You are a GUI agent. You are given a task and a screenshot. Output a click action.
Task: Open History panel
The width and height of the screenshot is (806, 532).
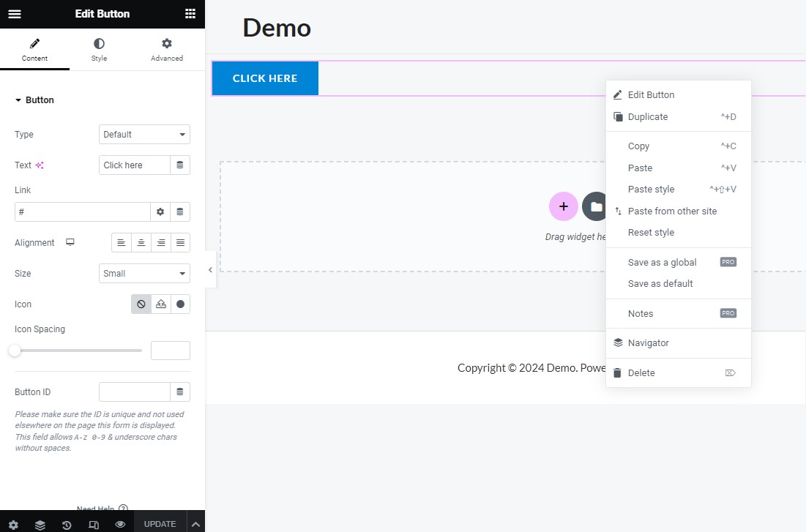67,524
